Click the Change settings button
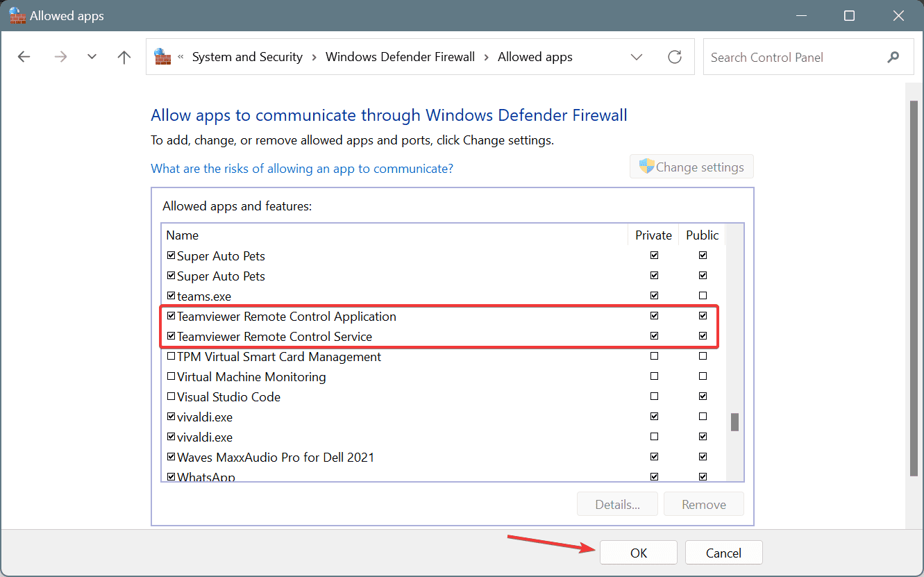The image size is (924, 577). (691, 167)
